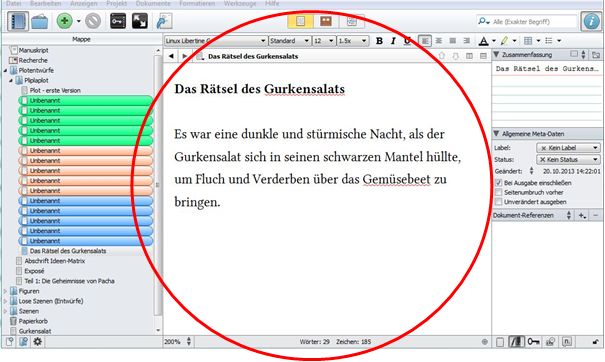Click the synopsis text Das Rätsel des Gurkens…
This screenshot has height=362, width=605.
(x=547, y=69)
